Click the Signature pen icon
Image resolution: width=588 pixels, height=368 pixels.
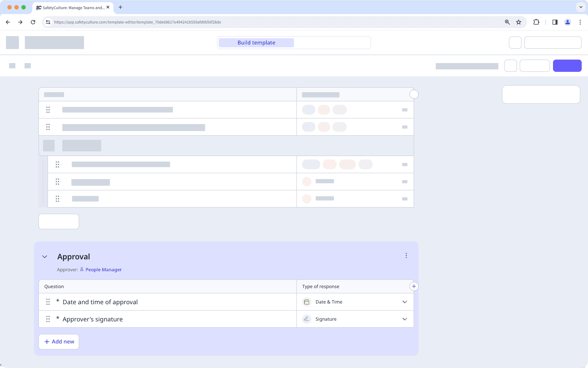[x=307, y=319]
